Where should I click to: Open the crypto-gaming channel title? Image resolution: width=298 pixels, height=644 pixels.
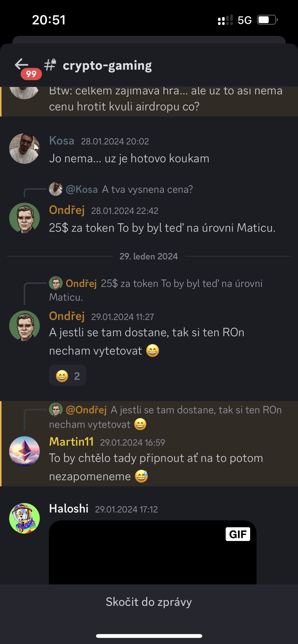[x=107, y=66]
